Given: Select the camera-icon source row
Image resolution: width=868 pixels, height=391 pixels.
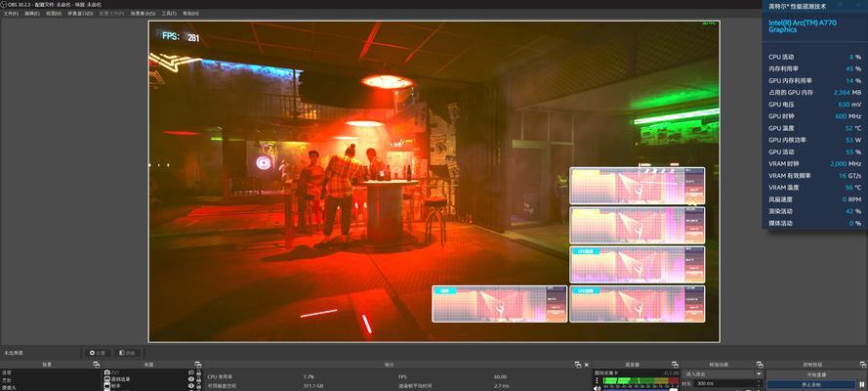Looking at the screenshot, I should 145,372.
